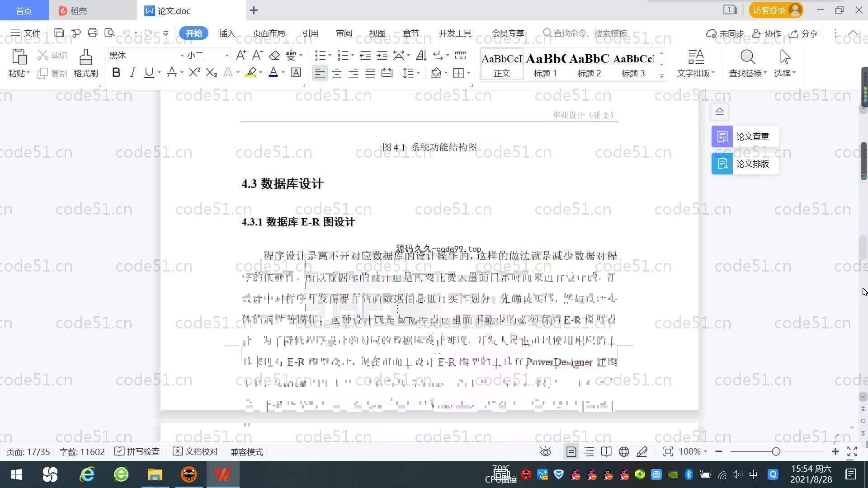Open new document tab plus button
This screenshot has height=488, width=868.
[x=254, y=10]
